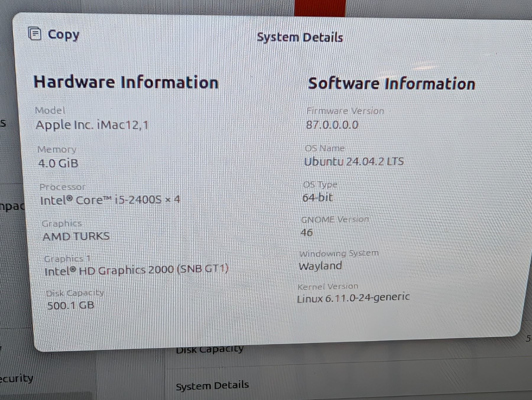
Task: Select the Hardware Information heading
Action: [x=126, y=82]
